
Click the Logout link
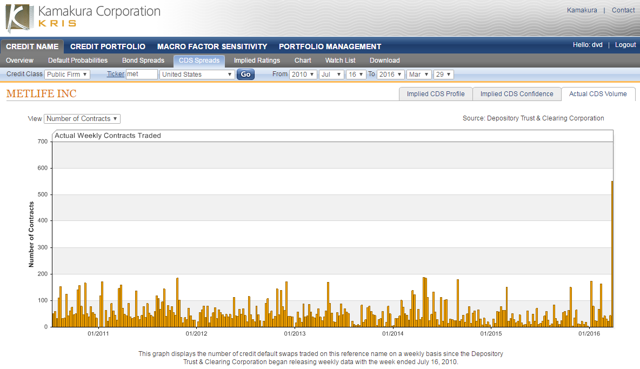pyautogui.click(x=625, y=44)
